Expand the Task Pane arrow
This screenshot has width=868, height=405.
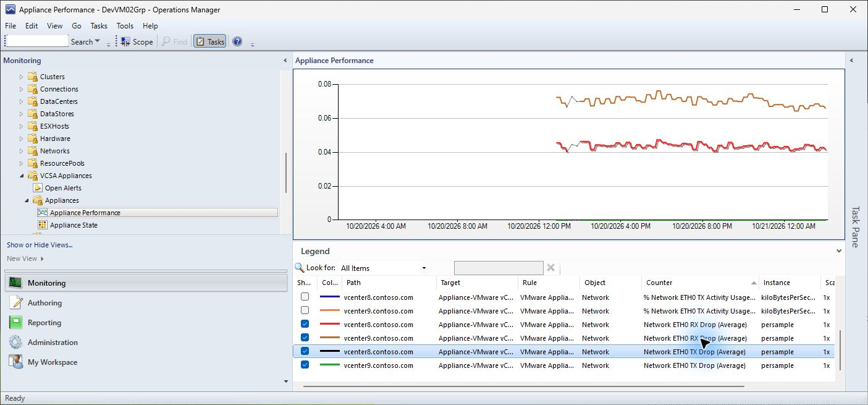[851, 61]
